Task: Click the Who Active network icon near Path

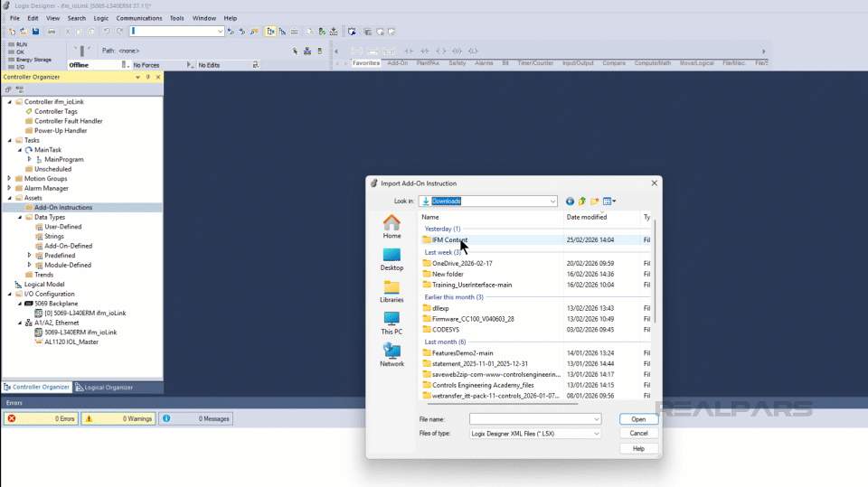Action: click(x=307, y=51)
